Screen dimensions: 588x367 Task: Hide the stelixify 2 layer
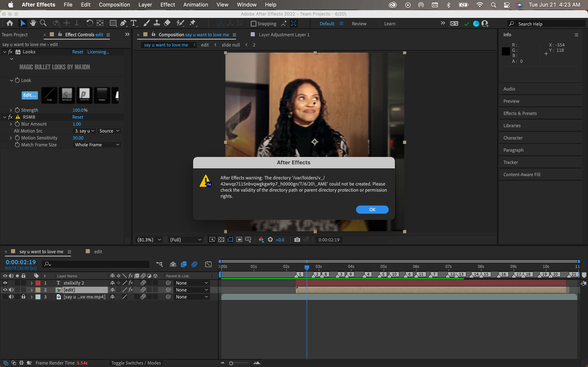[x=5, y=283]
